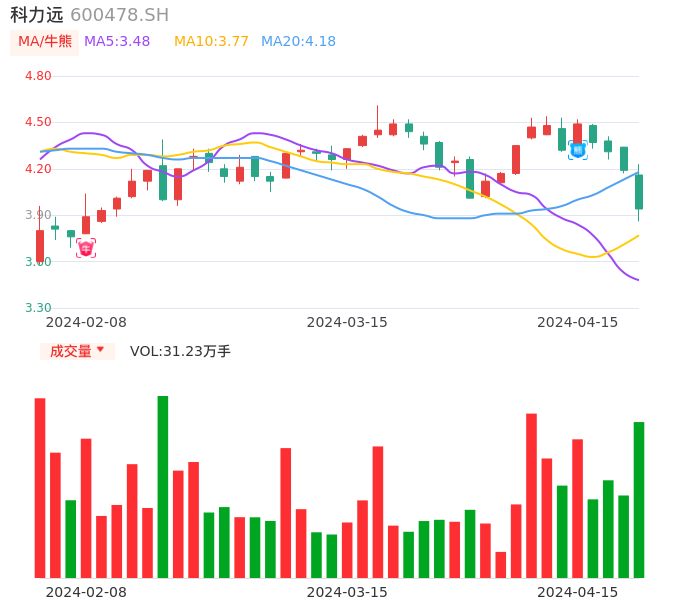The image size is (686, 606).
Task: Click the last green candlestick on the price chart
Action: click(x=639, y=191)
